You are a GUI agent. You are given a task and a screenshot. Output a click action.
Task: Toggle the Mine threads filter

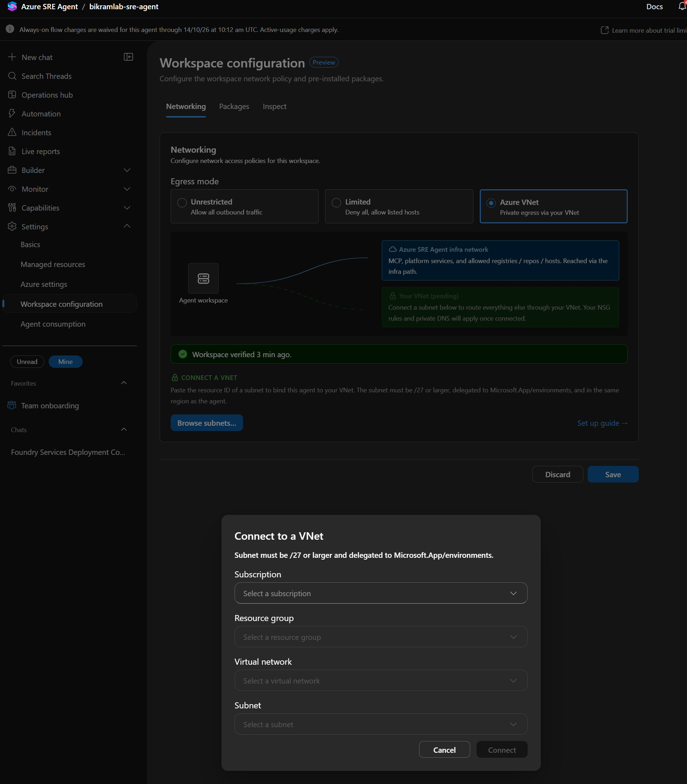(x=66, y=361)
